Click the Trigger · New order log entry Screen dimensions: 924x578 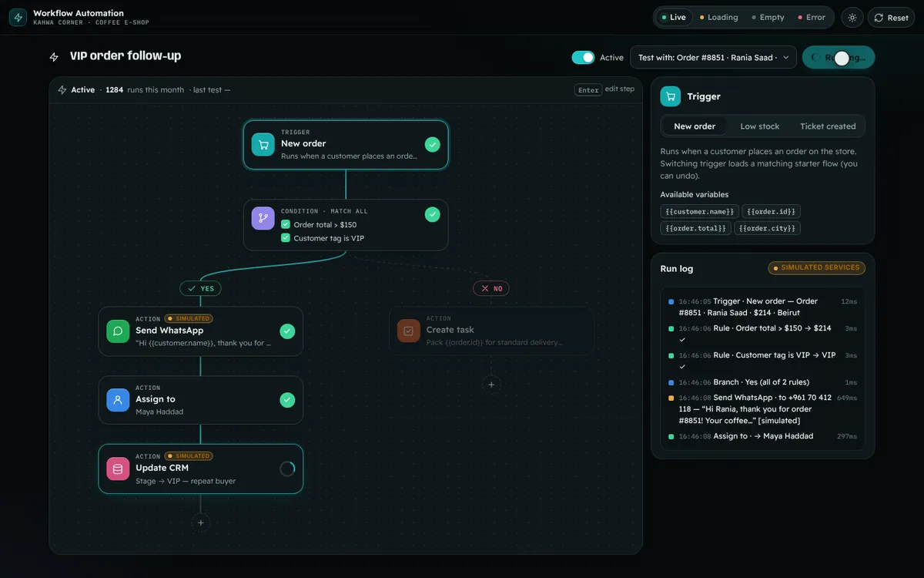[x=762, y=307]
